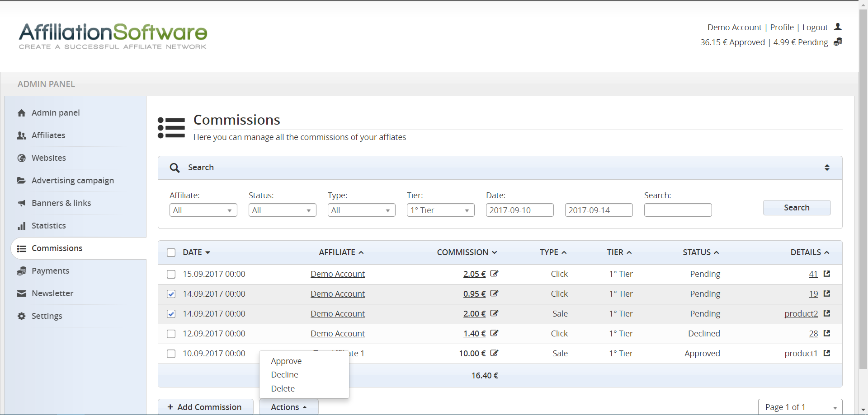This screenshot has height=415, width=868.
Task: Click the Add Commission button
Action: (x=205, y=407)
